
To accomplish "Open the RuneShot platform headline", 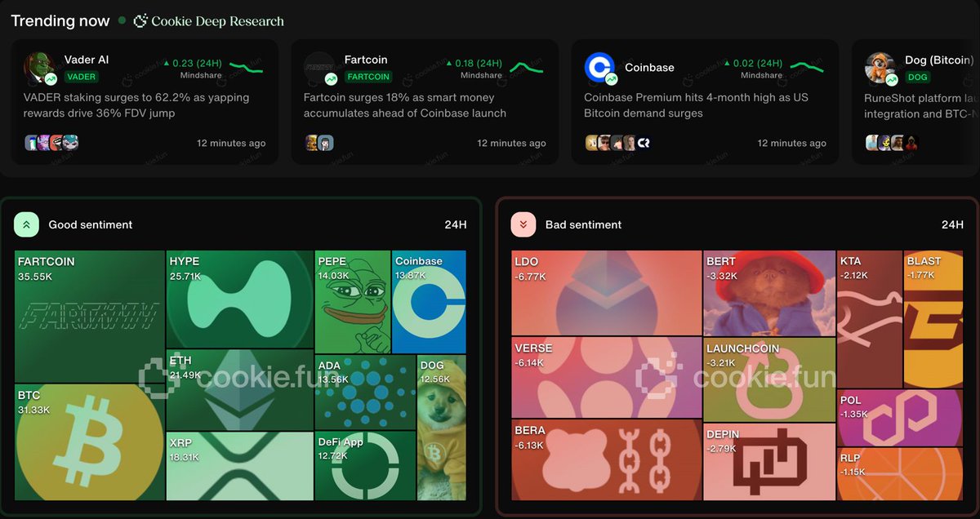I will click(x=922, y=106).
